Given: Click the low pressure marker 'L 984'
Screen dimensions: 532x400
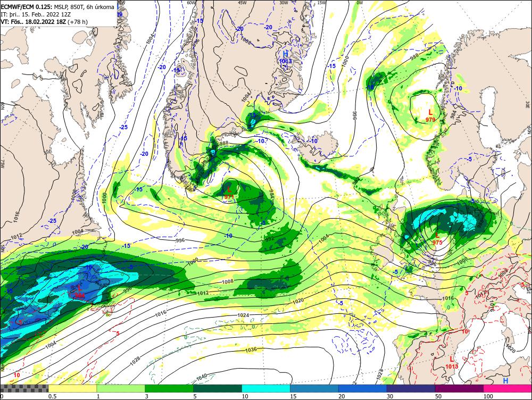Looking at the screenshot, I should point(79,291).
